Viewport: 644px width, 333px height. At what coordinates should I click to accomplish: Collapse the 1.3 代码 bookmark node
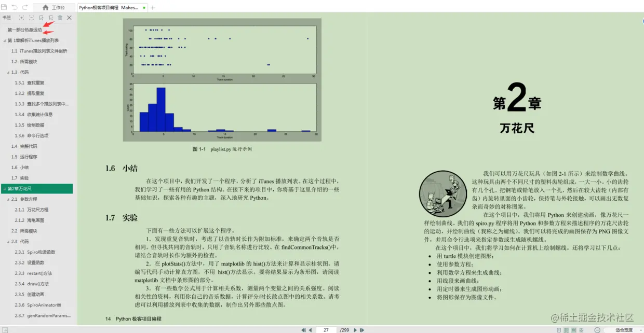tap(8, 72)
